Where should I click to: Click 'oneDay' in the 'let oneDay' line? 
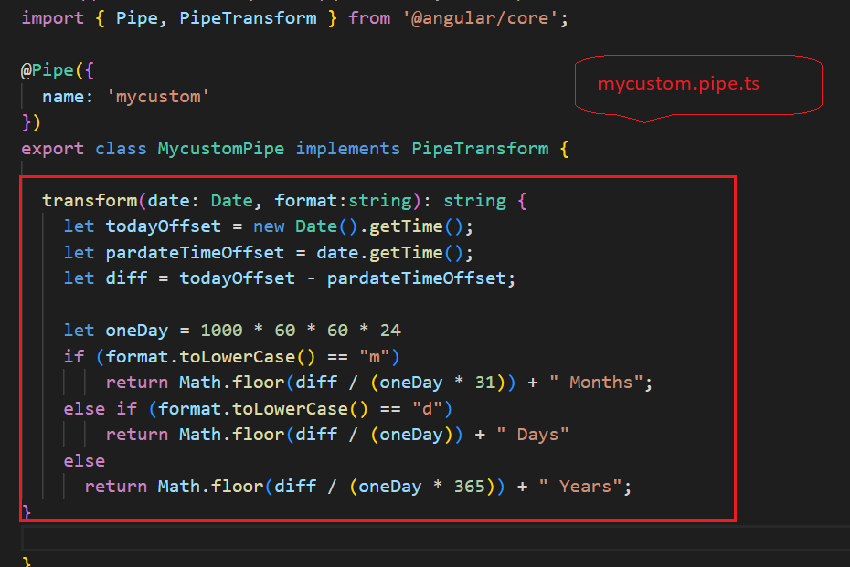pyautogui.click(x=137, y=331)
